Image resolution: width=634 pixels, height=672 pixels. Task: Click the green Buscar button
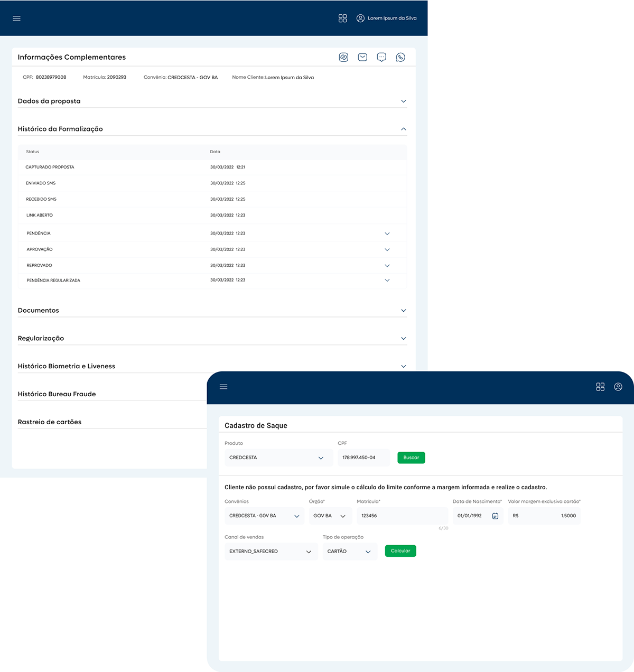[x=411, y=458]
